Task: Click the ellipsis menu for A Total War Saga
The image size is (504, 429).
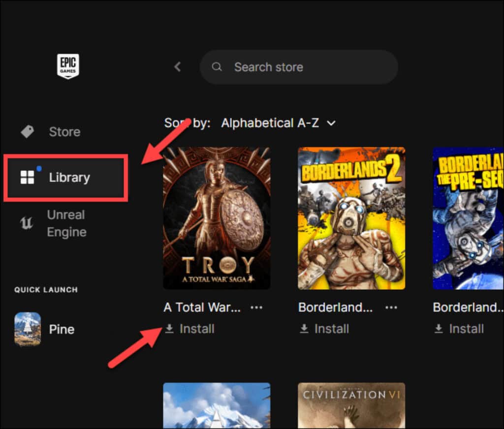Action: point(256,307)
